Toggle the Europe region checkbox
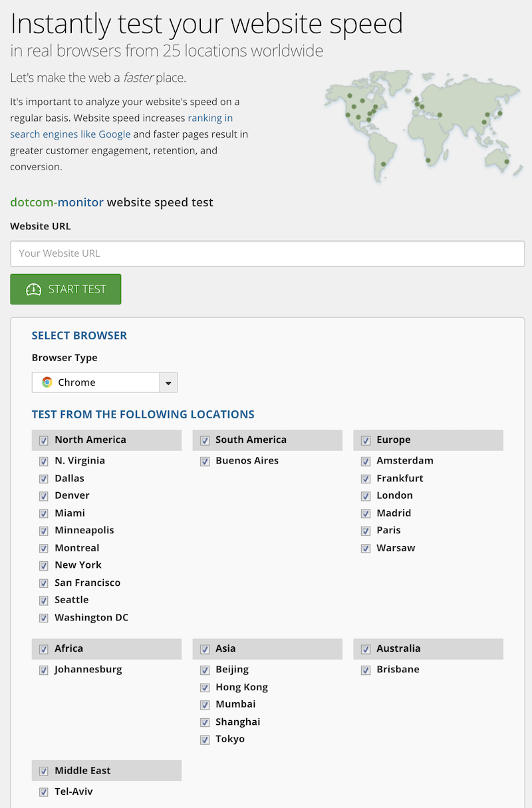This screenshot has height=808, width=532. 366,440
